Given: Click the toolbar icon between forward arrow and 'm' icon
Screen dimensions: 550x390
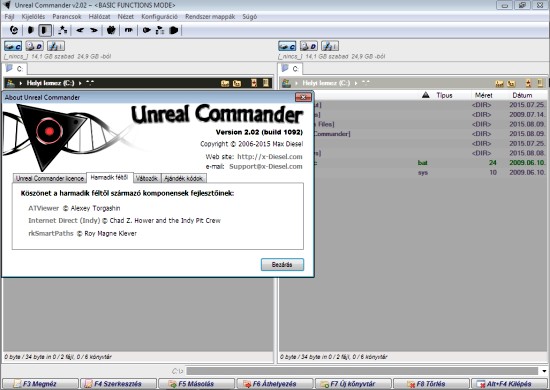Looking at the screenshot, I should (111, 31).
